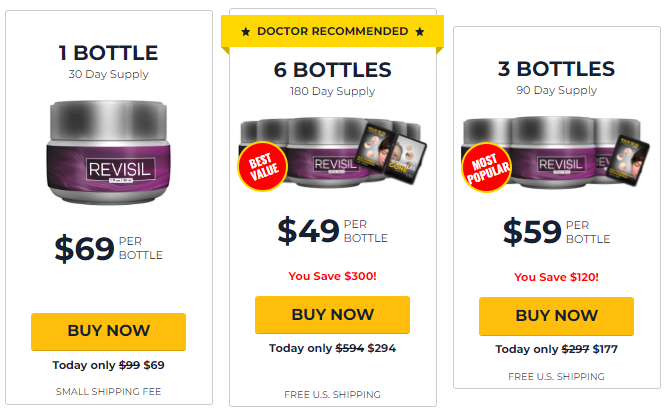Click the Doctor Recommended yellow banner
The image size is (668, 413).
pyautogui.click(x=332, y=32)
